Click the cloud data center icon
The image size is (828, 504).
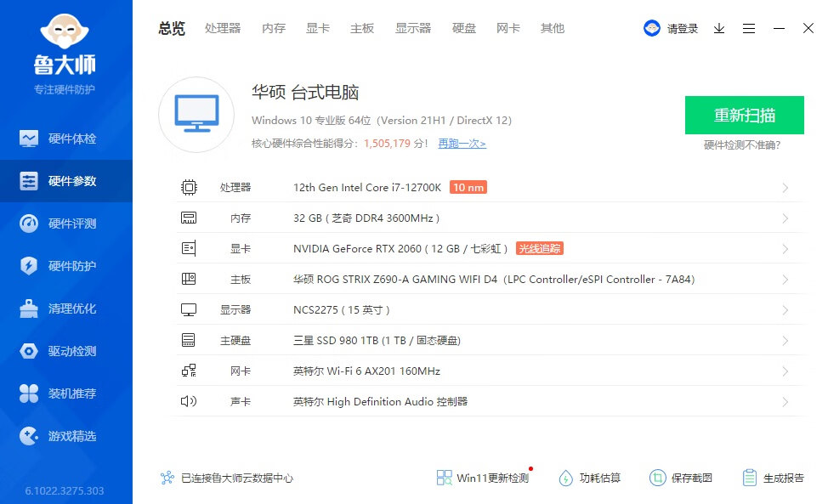(167, 478)
